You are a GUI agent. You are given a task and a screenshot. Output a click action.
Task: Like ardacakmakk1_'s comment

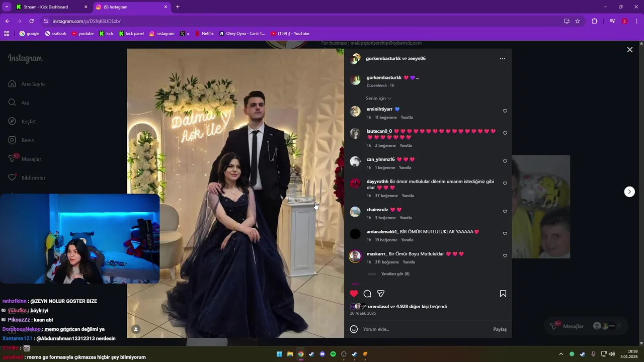[505, 234]
